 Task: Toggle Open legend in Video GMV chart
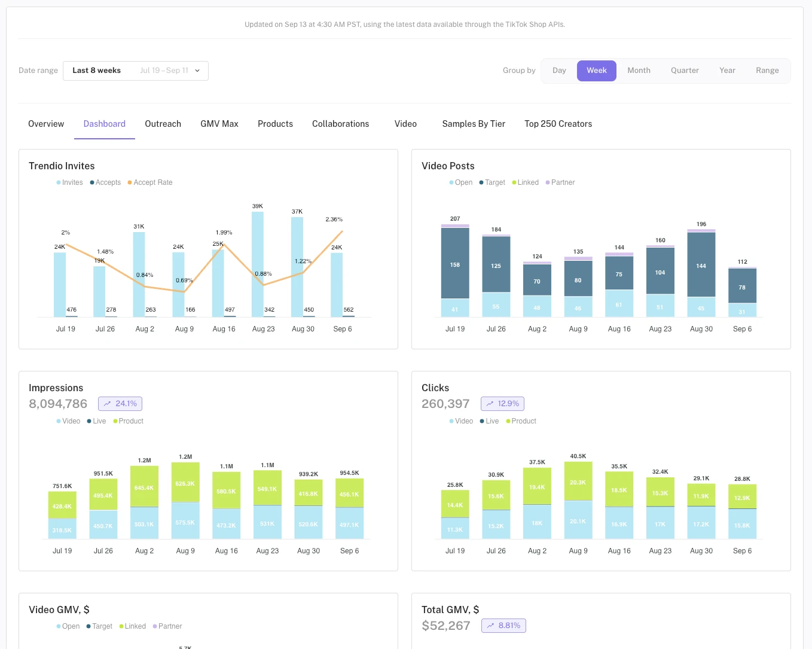tap(68, 626)
